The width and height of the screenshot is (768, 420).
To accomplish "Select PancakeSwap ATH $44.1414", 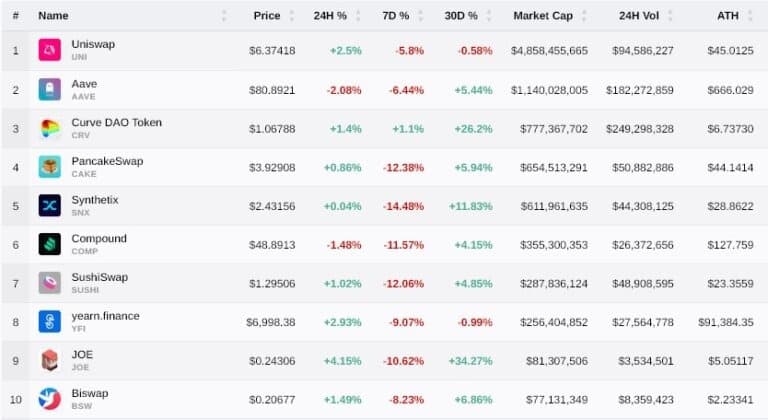I will [730, 168].
